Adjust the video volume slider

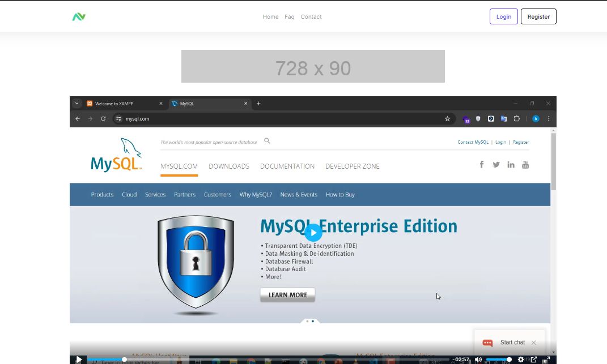click(499, 359)
